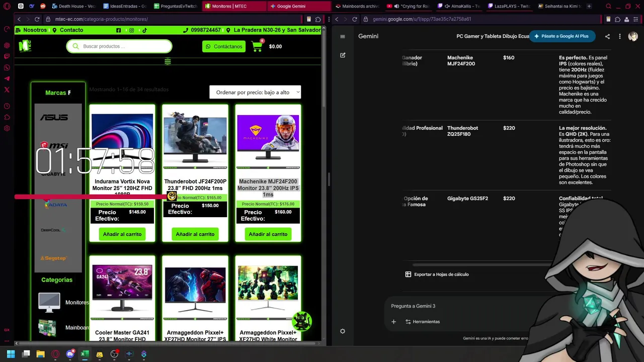This screenshot has height=362, width=644.
Task: Go back in the MTEC browser pane
Action: point(19,19)
